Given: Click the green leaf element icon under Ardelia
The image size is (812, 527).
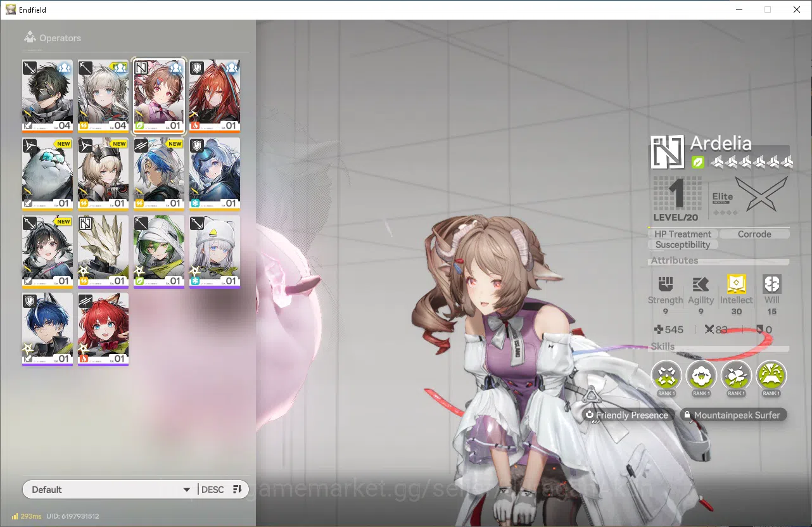Looking at the screenshot, I should tap(698, 162).
